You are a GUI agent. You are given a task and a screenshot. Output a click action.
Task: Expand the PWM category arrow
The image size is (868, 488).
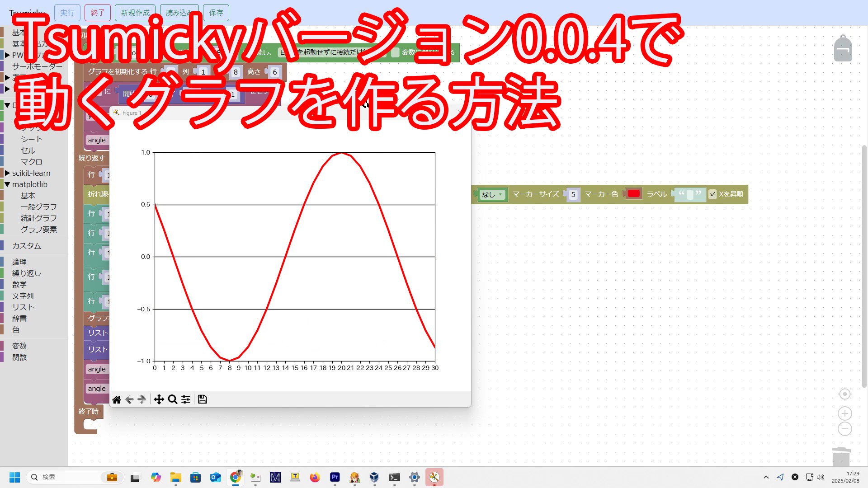click(7, 55)
